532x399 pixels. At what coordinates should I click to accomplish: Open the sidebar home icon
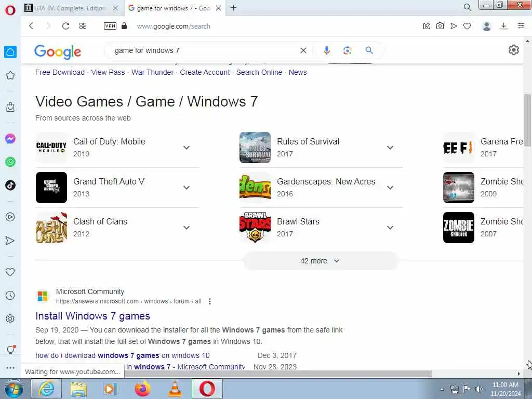10,52
